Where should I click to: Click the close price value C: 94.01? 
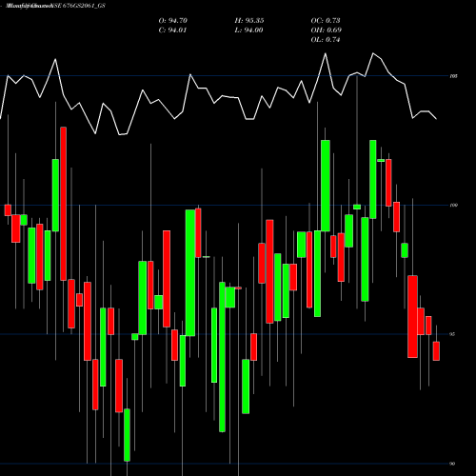[172, 30]
